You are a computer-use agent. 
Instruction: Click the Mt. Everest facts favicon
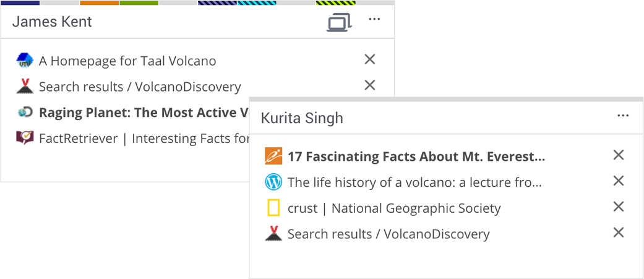point(273,157)
